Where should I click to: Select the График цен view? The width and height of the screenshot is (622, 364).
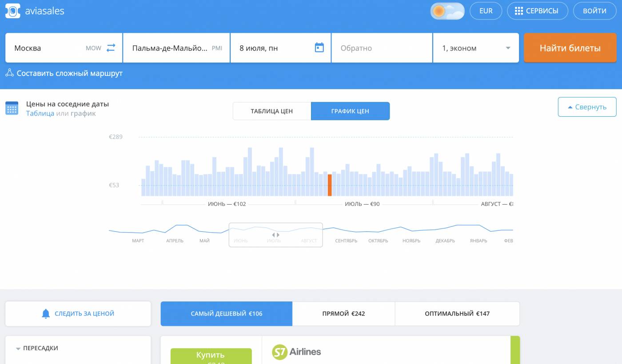tap(350, 111)
